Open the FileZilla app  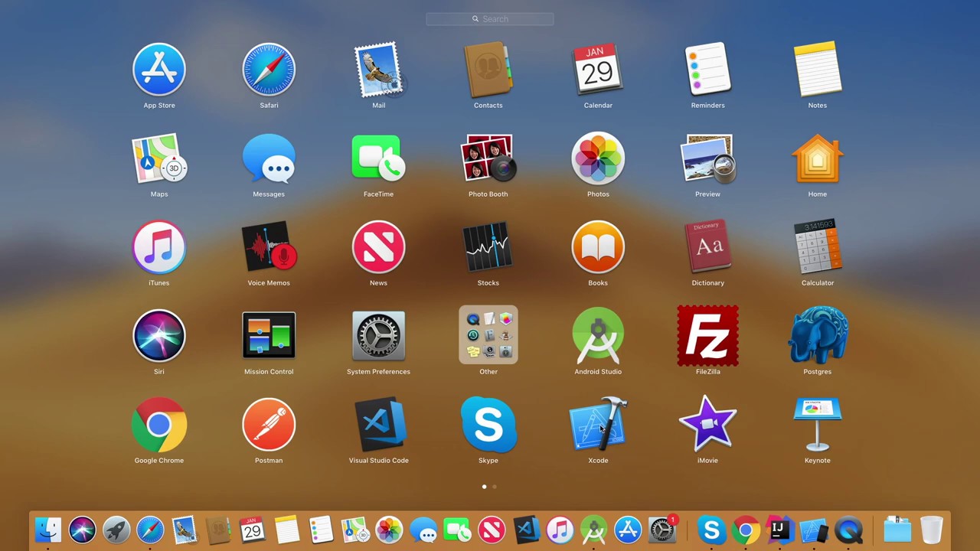coord(707,337)
